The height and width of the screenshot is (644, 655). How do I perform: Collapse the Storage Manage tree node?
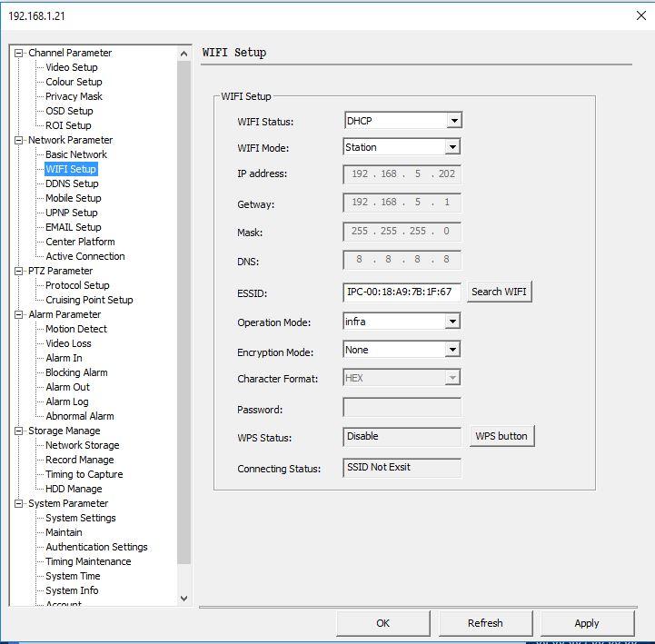(18, 431)
